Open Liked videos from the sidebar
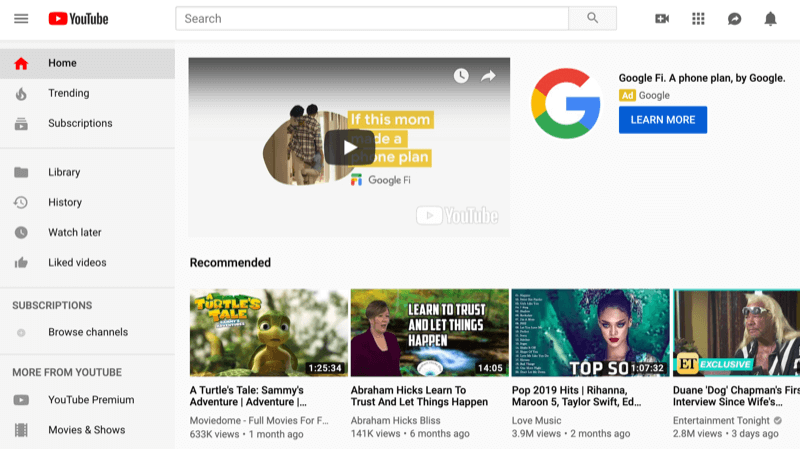The image size is (800, 449). pyautogui.click(x=87, y=263)
